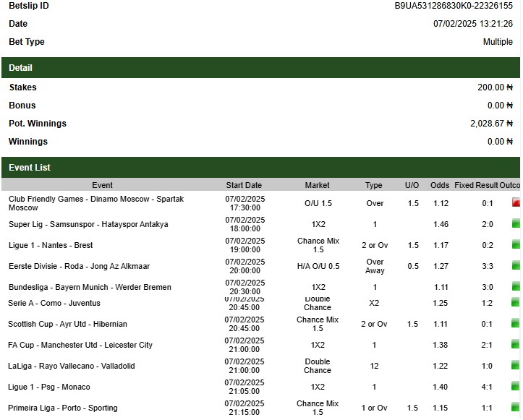Click the green outcome icon for Nantes - Brest

[x=516, y=244]
